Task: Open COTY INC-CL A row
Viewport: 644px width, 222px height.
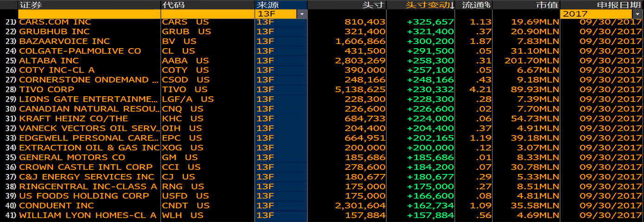Action: coord(322,70)
